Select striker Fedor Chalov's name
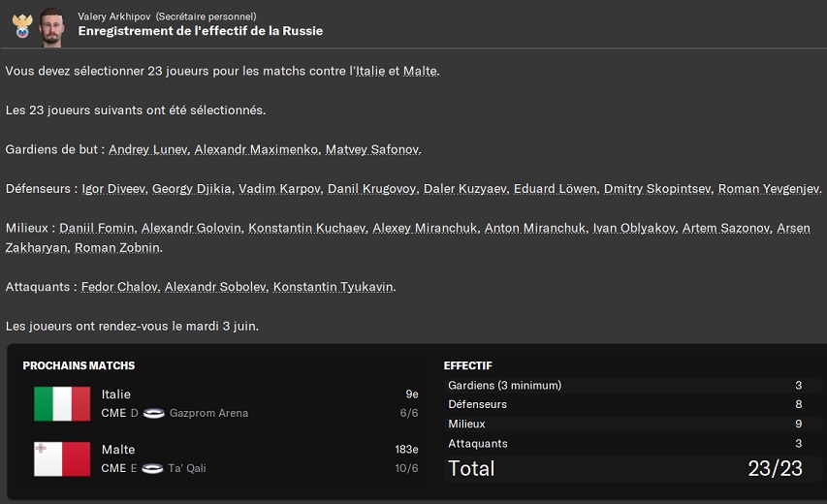 tap(118, 287)
